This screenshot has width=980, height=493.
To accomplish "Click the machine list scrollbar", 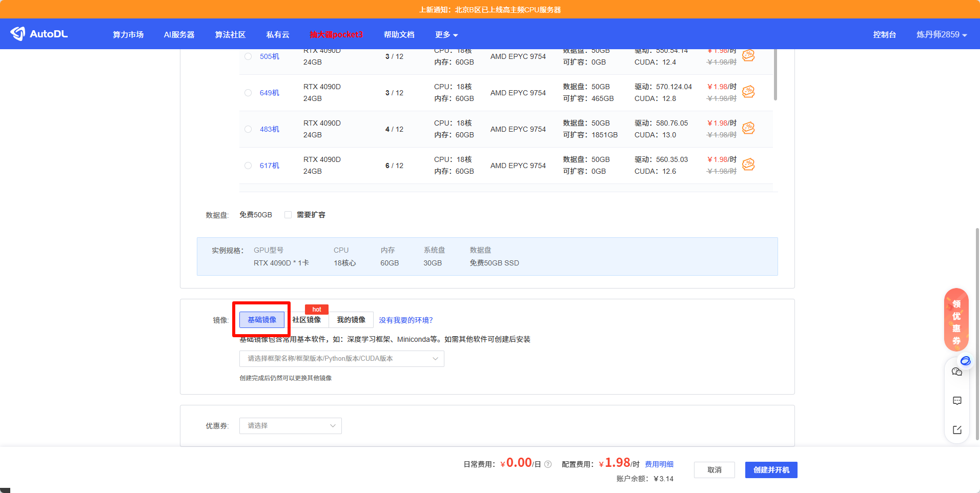I will 775,75.
